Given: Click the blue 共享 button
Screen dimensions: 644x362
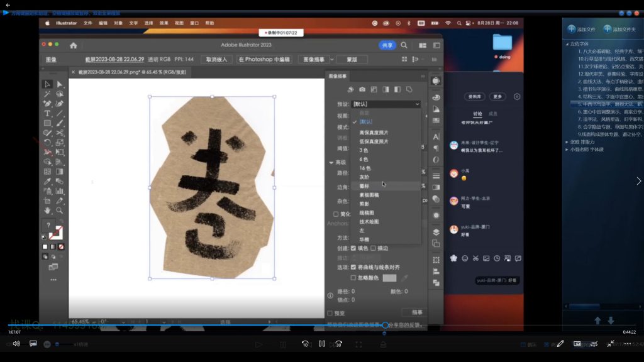Looking at the screenshot, I should [x=387, y=45].
